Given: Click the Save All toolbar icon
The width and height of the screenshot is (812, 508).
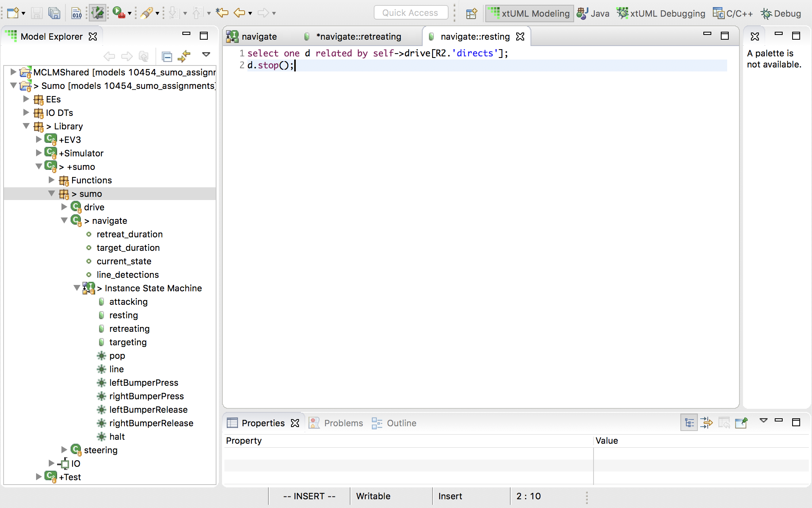Looking at the screenshot, I should 54,13.
